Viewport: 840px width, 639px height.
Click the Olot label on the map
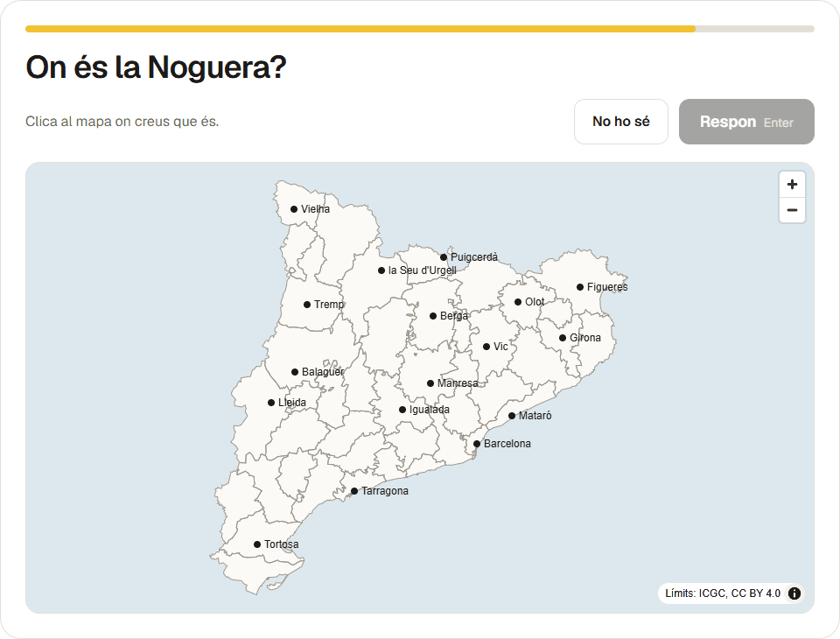point(535,302)
